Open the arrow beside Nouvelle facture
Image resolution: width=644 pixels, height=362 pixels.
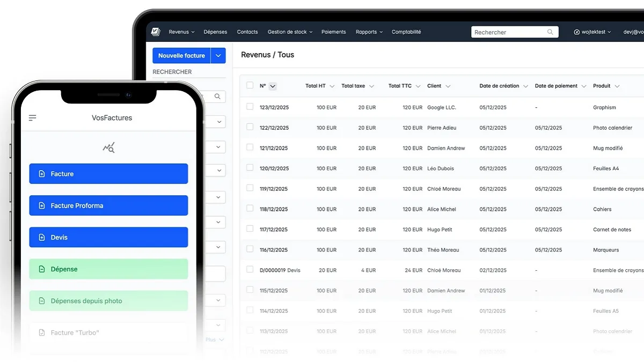(218, 56)
